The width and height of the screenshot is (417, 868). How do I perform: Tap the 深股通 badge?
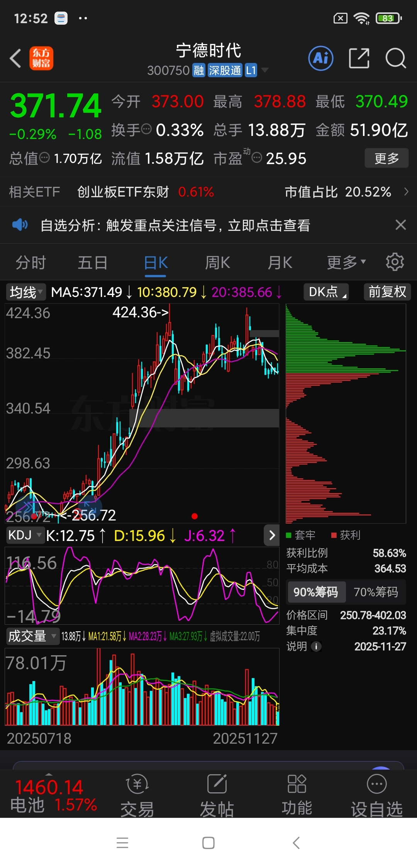[225, 71]
